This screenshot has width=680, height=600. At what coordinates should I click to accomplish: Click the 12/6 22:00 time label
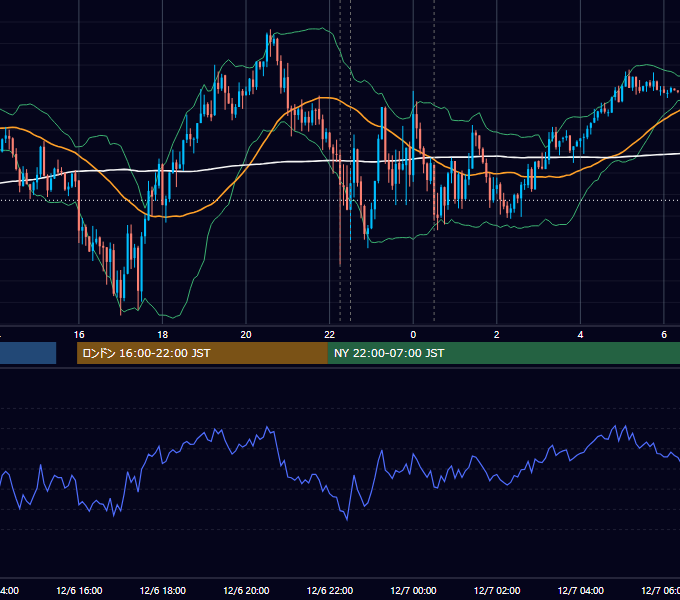330,590
